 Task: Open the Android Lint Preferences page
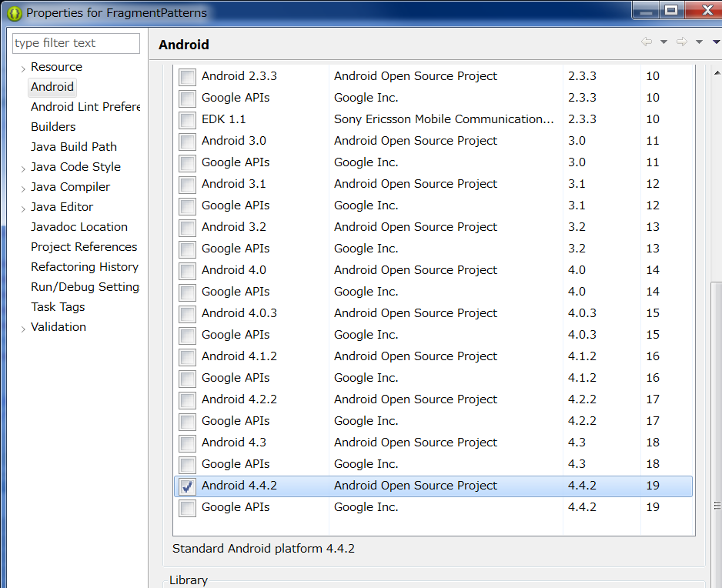pos(85,107)
